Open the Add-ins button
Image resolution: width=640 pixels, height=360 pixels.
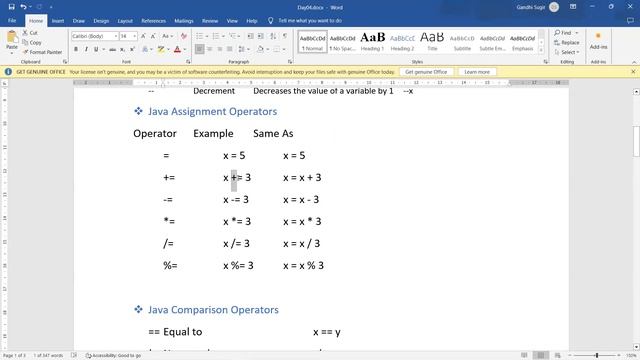click(598, 41)
